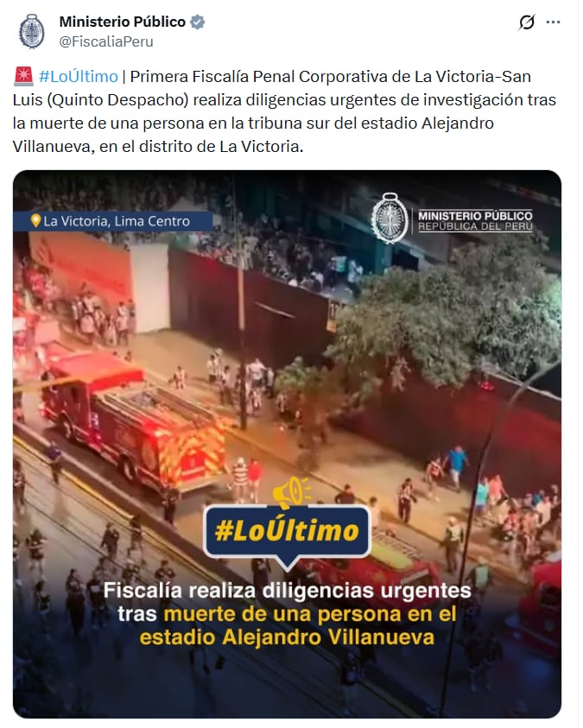Click the Ministerio Público emblem watermark
Screen dimensions: 583x728
(x=390, y=218)
